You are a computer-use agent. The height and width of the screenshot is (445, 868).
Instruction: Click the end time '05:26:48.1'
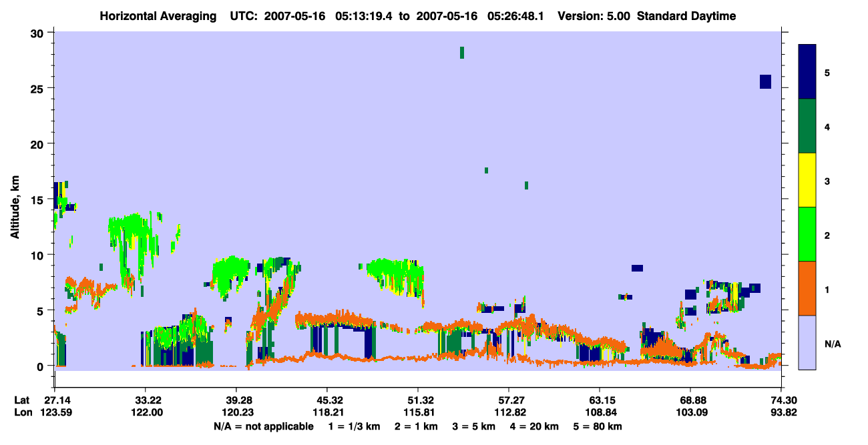pyautogui.click(x=515, y=16)
